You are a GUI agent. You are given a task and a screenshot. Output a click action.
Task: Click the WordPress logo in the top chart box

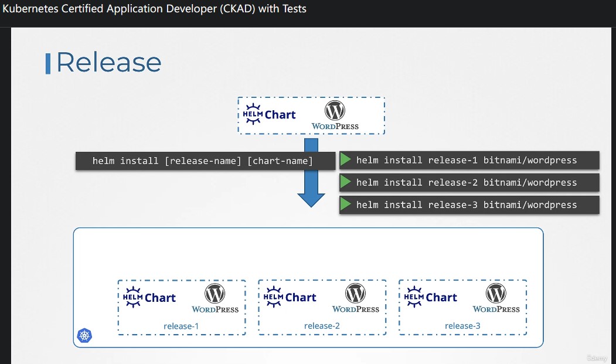coord(335,115)
